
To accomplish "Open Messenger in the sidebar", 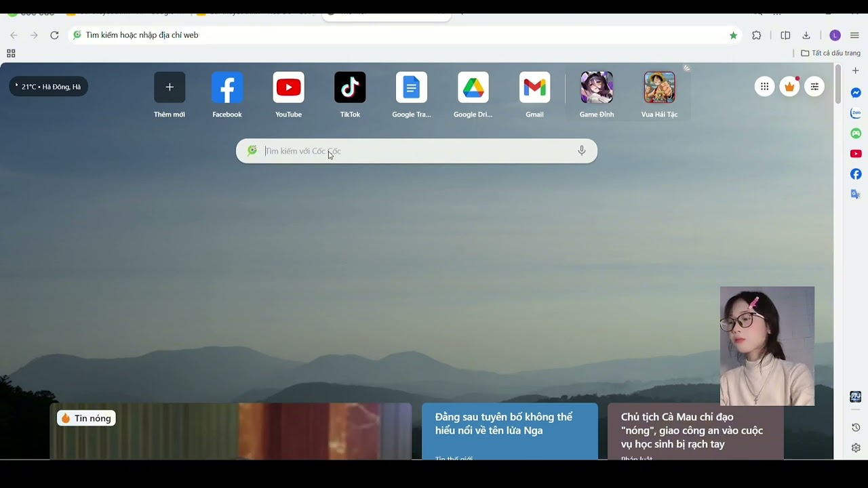I will click(856, 93).
